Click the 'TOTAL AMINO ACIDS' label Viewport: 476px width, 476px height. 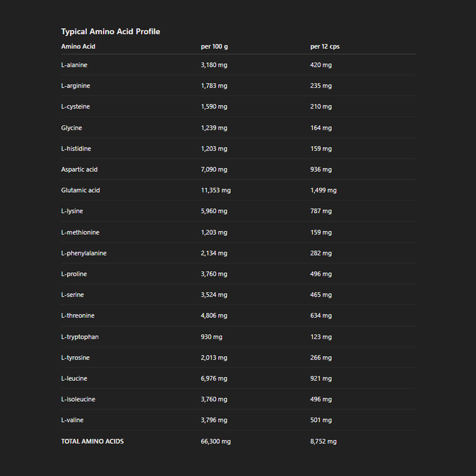[x=92, y=441]
